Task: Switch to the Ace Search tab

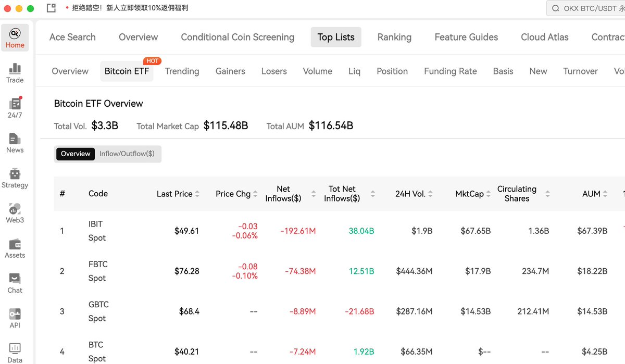Action: tap(72, 37)
